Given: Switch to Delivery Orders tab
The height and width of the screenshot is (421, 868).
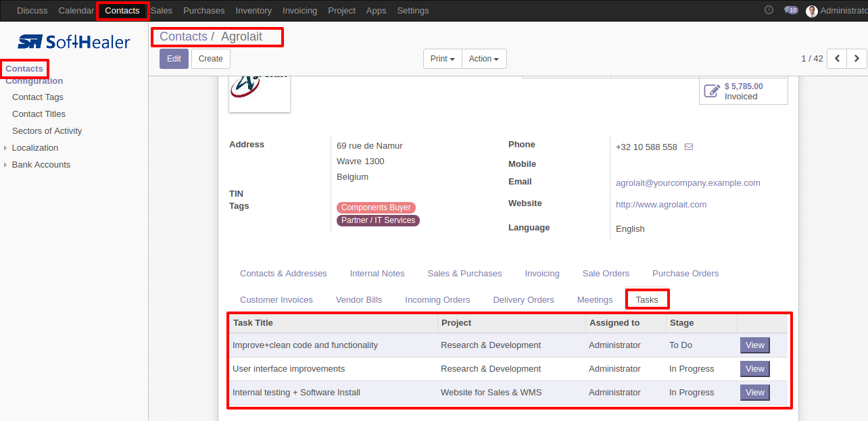Looking at the screenshot, I should pos(523,300).
